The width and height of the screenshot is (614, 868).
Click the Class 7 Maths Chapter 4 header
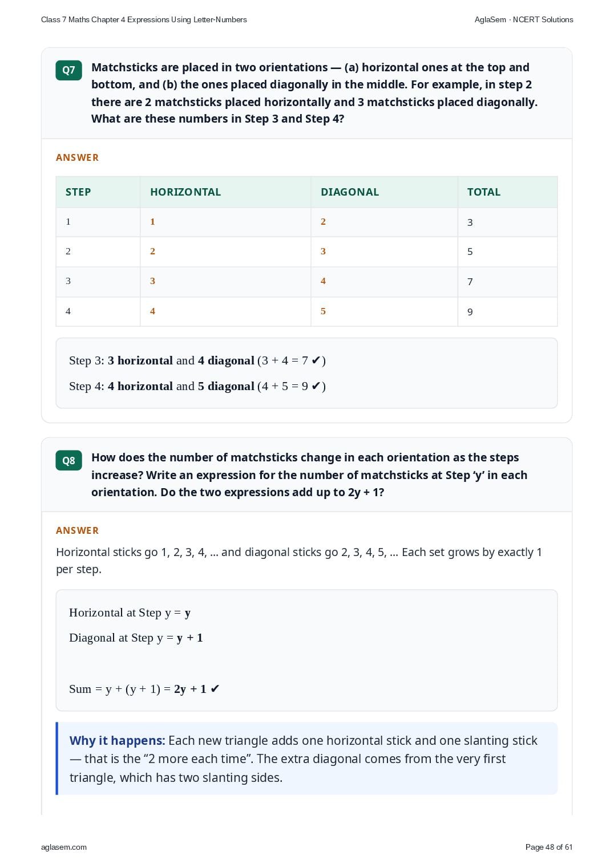144,19
